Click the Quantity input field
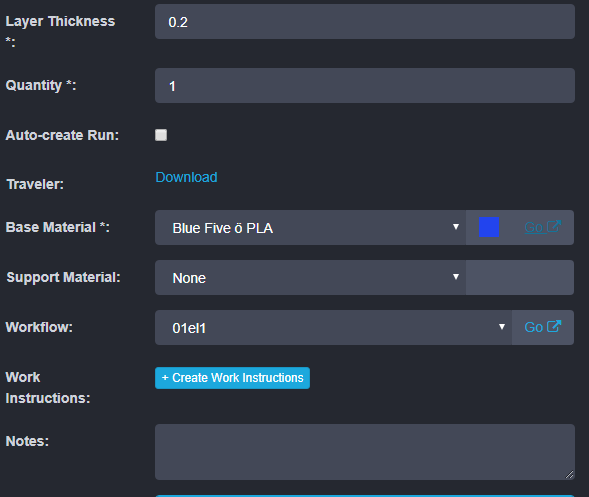Screen dimensions: 589x497 click(x=365, y=86)
